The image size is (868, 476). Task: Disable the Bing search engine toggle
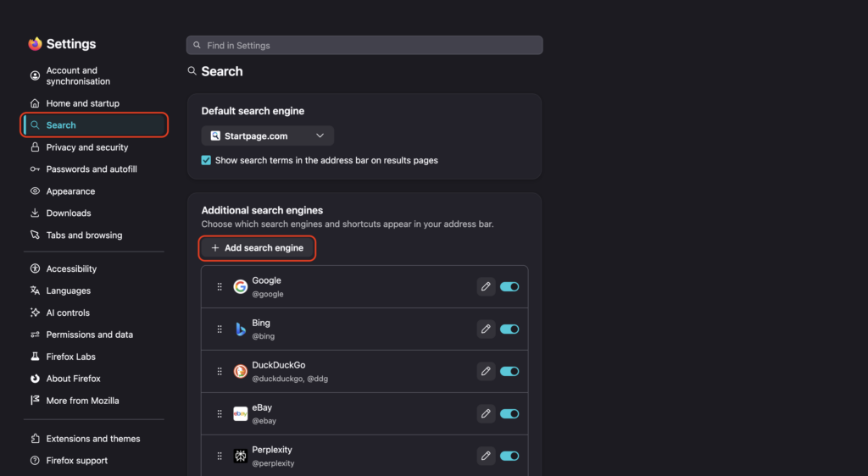pos(509,329)
